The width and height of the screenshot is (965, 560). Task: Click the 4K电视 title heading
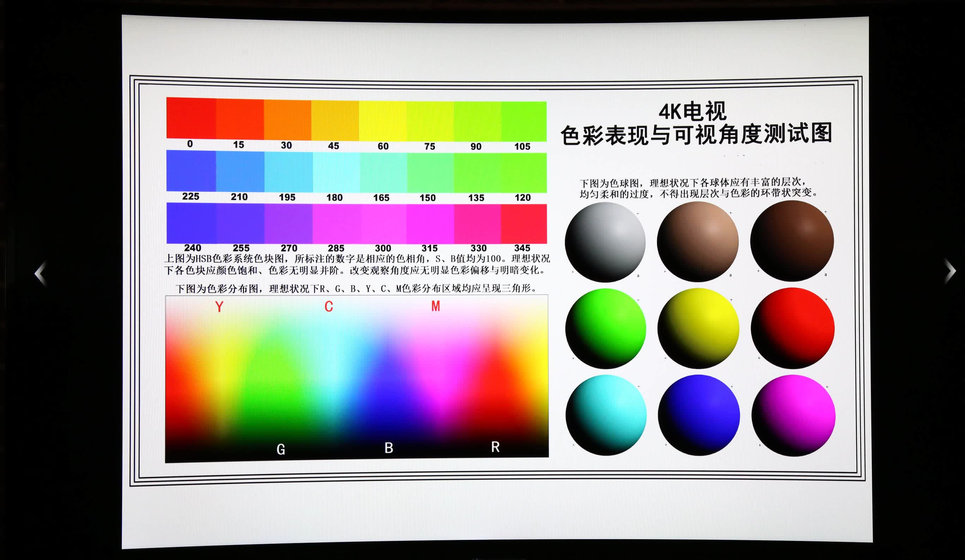point(692,111)
